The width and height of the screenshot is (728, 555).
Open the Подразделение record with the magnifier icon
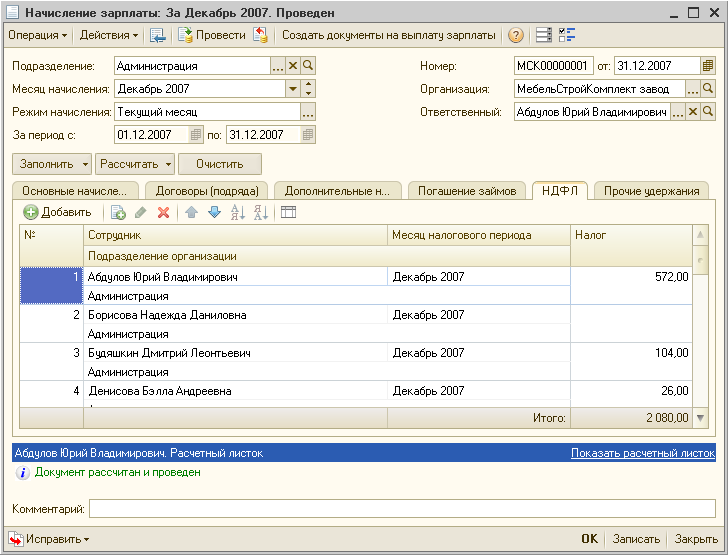[x=308, y=65]
